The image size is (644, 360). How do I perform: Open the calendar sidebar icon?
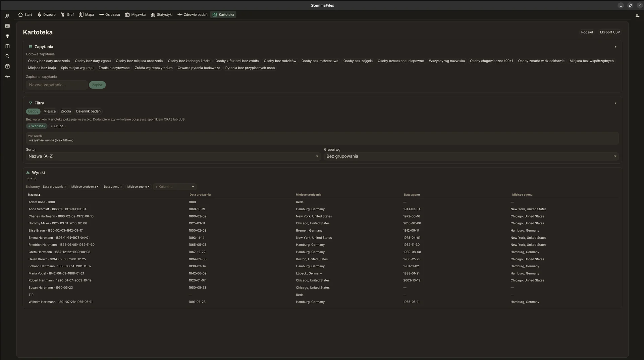(x=7, y=66)
